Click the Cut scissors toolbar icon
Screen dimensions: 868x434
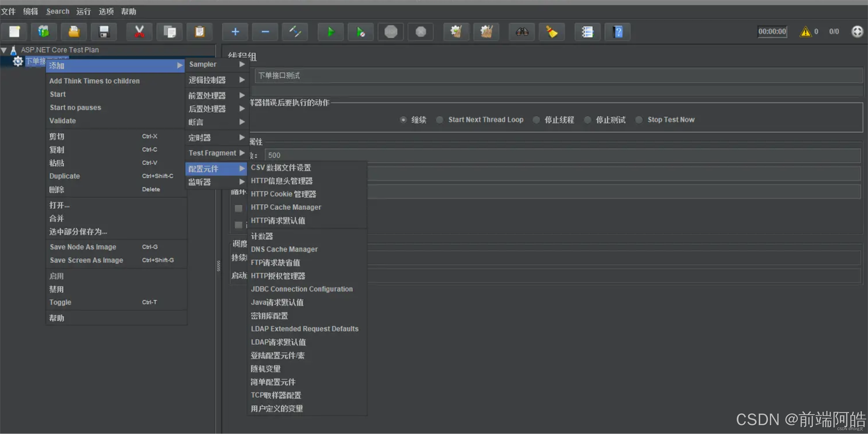(x=139, y=32)
